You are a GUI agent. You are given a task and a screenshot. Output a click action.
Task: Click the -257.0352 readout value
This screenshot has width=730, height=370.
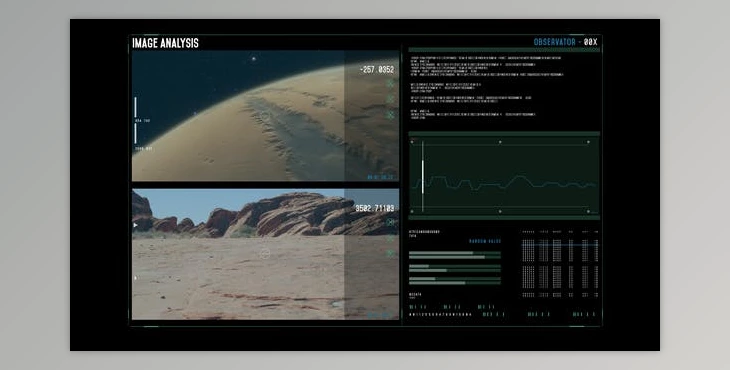tap(377, 70)
